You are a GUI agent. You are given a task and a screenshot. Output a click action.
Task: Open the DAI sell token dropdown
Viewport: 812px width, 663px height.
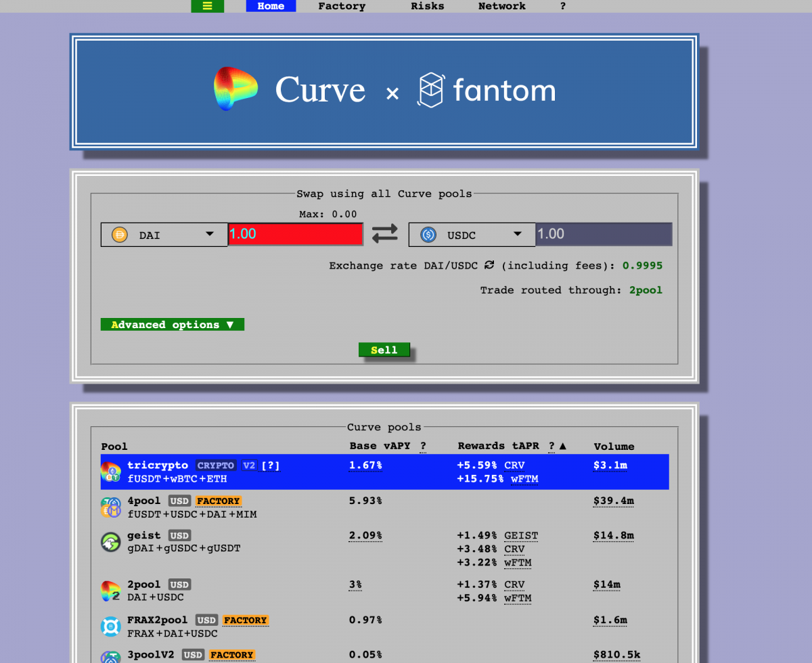point(164,235)
